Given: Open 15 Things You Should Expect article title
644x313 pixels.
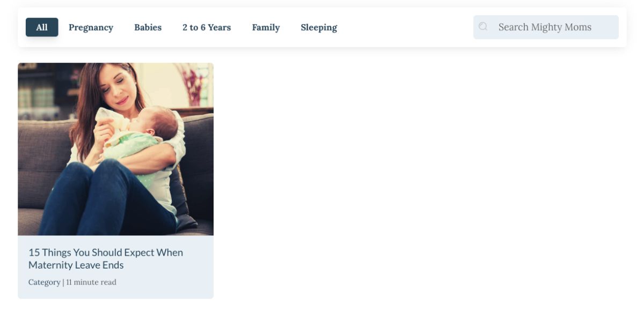Looking at the screenshot, I should [x=106, y=258].
